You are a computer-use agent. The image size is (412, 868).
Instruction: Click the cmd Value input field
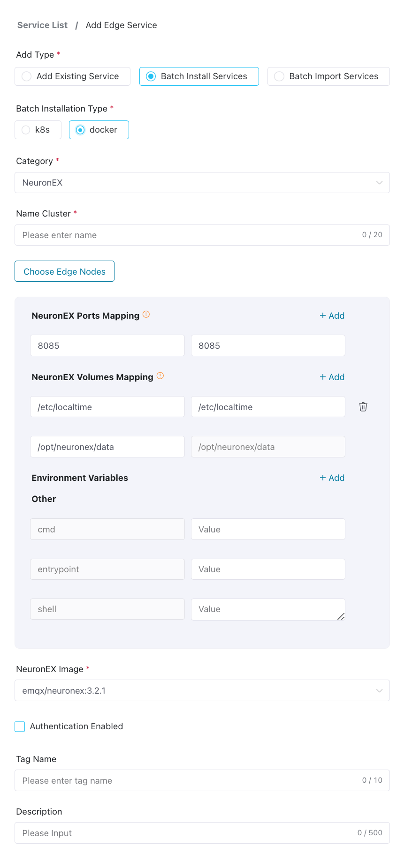coord(267,530)
